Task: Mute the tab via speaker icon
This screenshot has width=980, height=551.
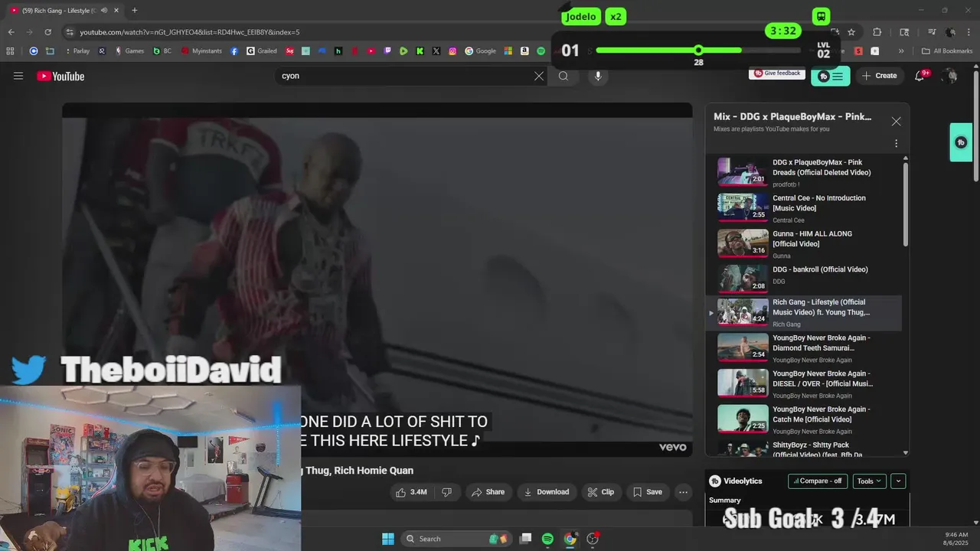Action: [103, 11]
